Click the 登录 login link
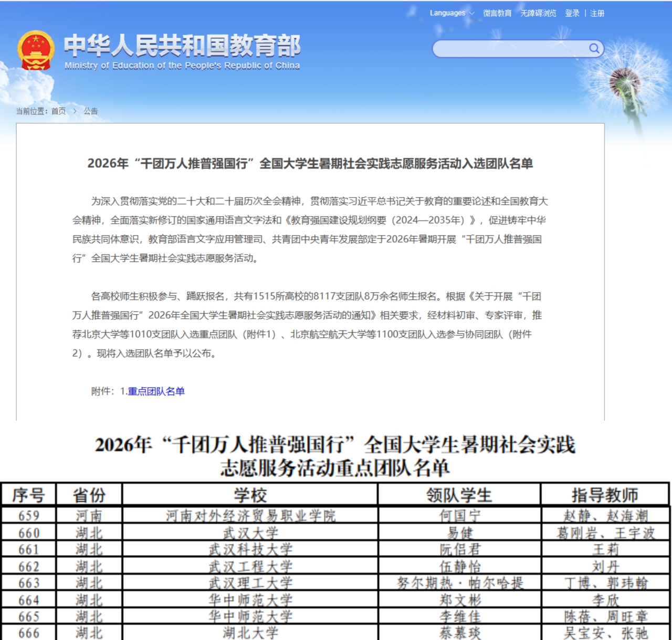The image size is (672, 640). coord(572,13)
